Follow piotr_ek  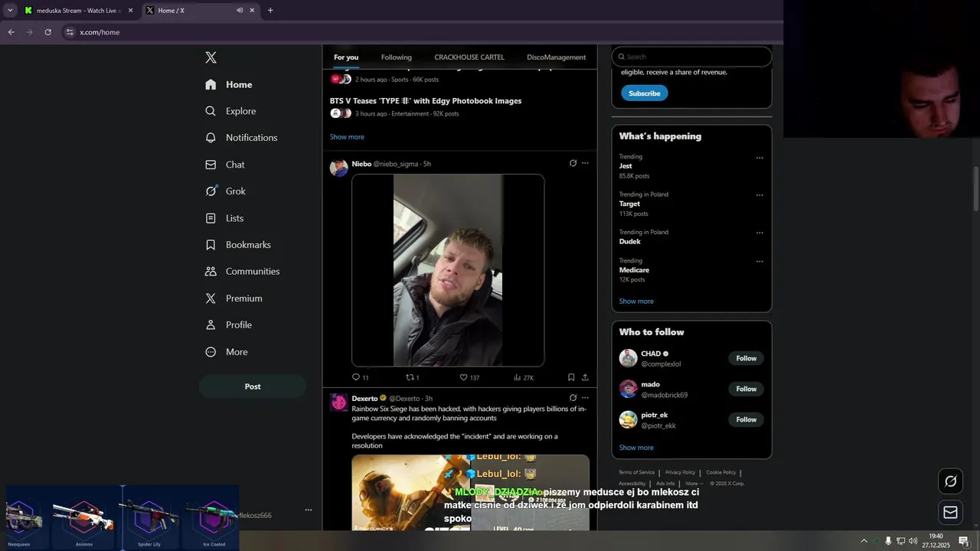(746, 419)
